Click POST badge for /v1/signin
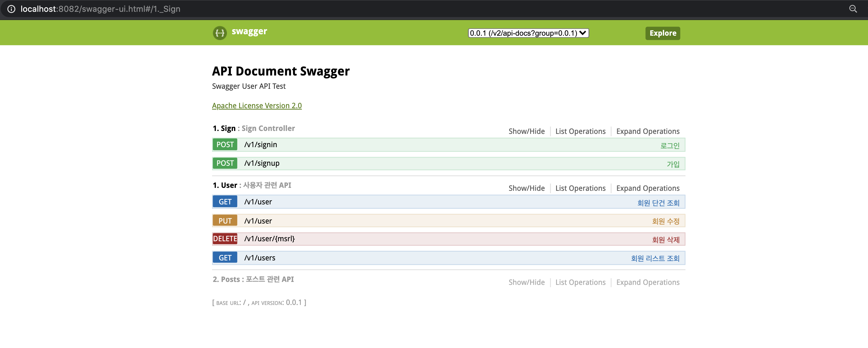 coord(225,145)
